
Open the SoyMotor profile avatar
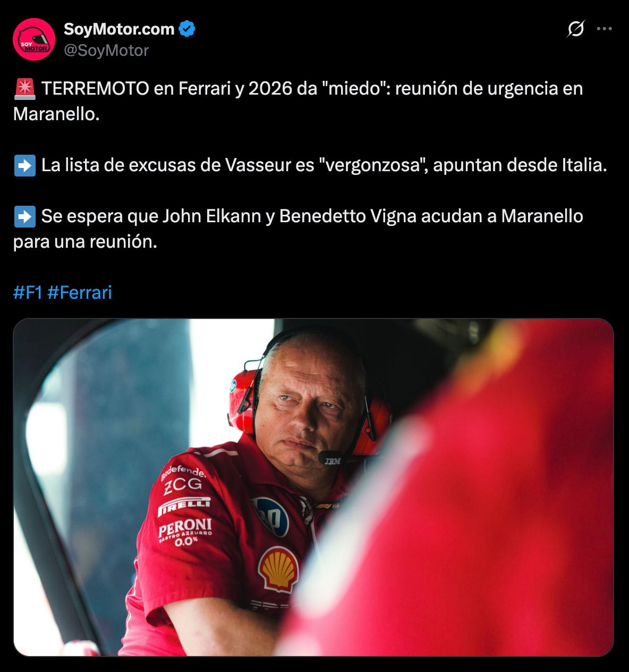(x=34, y=39)
